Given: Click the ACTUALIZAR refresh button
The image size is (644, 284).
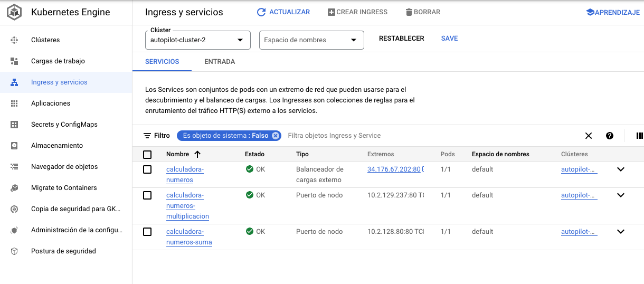Looking at the screenshot, I should click(283, 12).
